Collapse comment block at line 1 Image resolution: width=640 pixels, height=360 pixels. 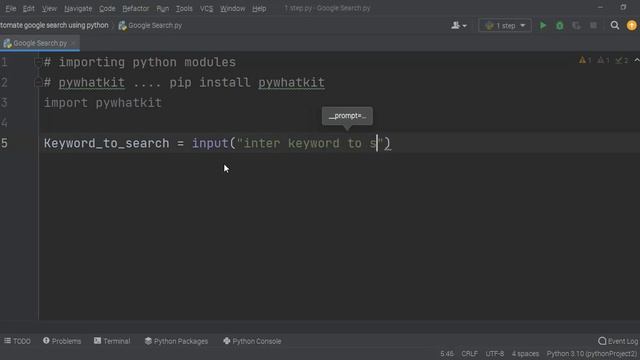point(38,62)
